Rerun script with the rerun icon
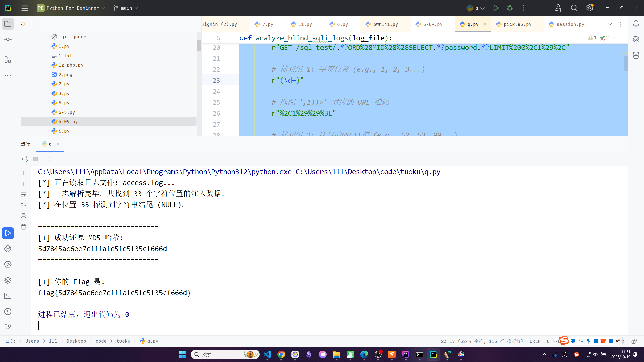644x362 pixels. (25, 159)
